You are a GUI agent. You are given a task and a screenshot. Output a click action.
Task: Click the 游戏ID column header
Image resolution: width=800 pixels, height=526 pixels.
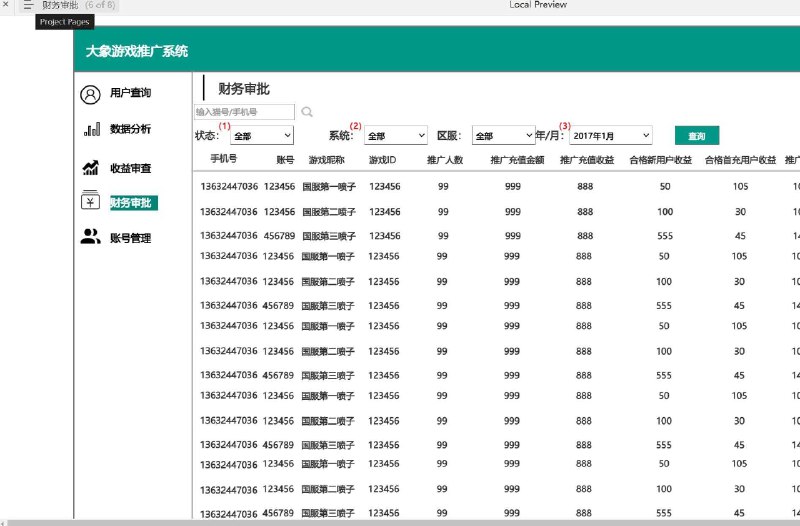coord(382,160)
